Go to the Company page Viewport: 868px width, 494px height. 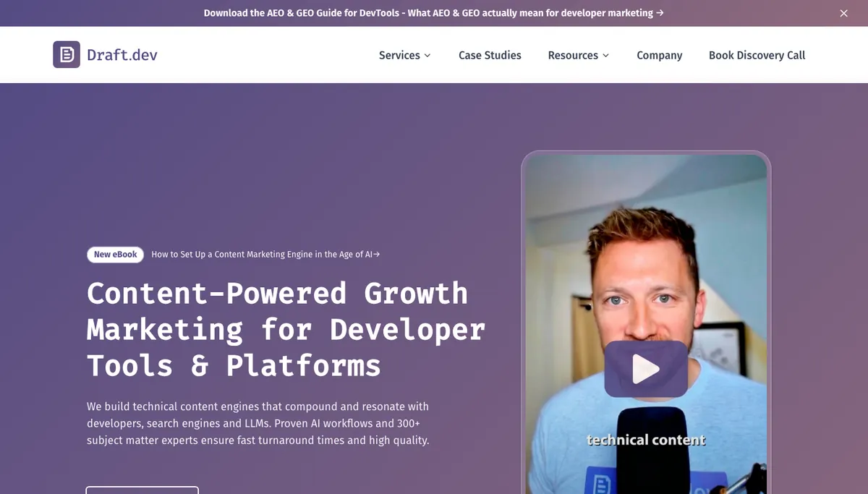[660, 55]
